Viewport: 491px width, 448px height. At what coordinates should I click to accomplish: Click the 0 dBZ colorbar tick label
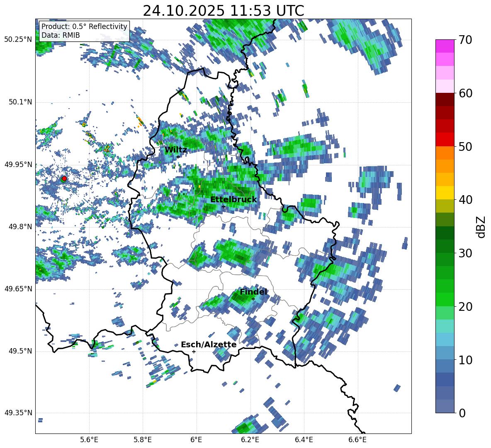click(462, 413)
